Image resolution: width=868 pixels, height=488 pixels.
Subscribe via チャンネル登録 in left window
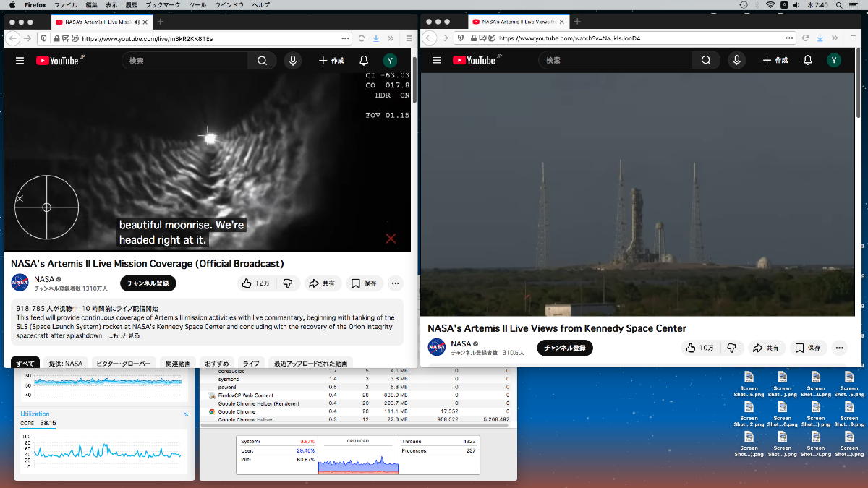pyautogui.click(x=148, y=283)
